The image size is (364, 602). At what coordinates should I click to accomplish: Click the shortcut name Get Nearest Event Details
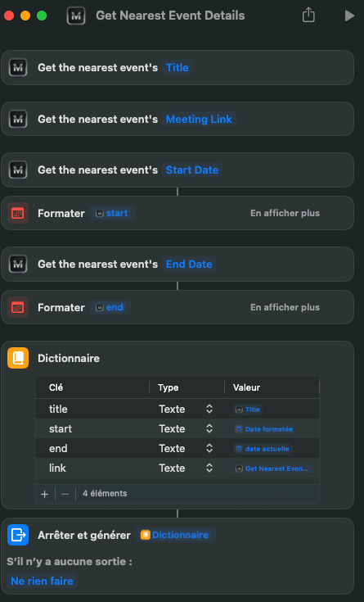coord(170,16)
